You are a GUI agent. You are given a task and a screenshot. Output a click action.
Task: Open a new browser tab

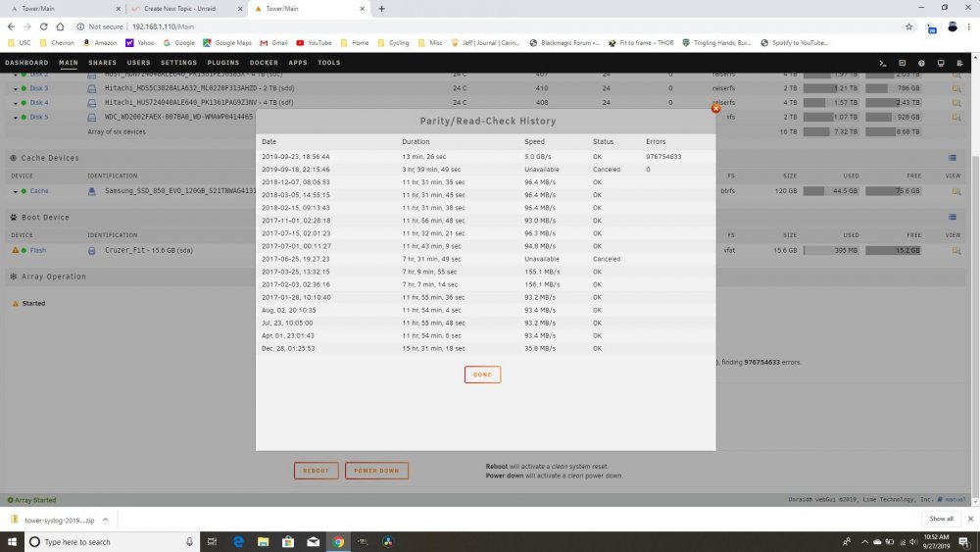381,9
